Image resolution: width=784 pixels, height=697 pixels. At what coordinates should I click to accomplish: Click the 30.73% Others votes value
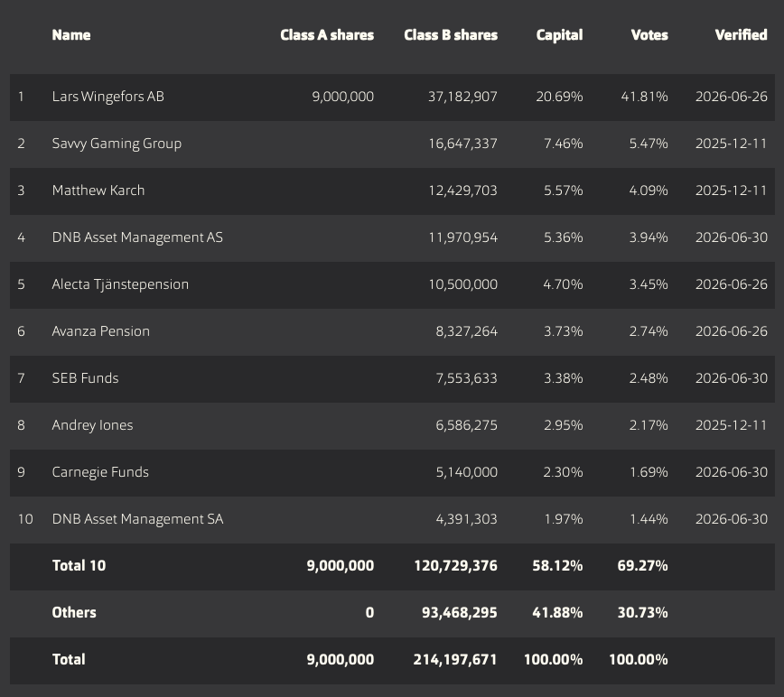[x=642, y=612]
